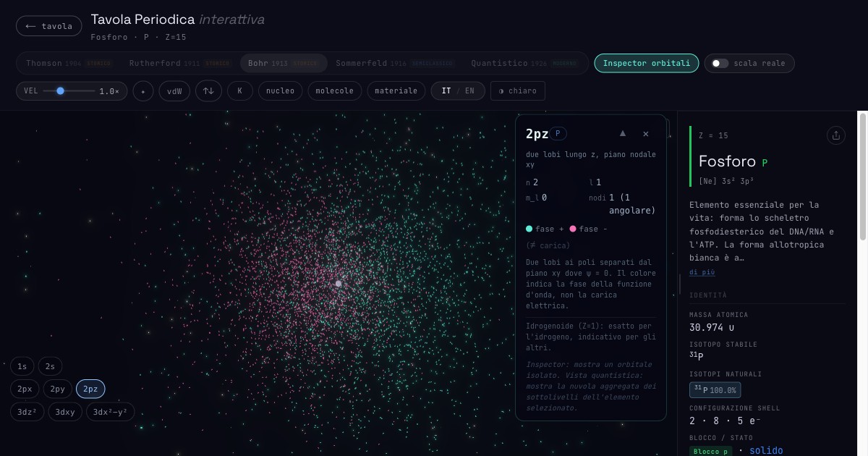Image resolution: width=868 pixels, height=456 pixels.
Task: Click the K temperature button
Action: (x=240, y=91)
